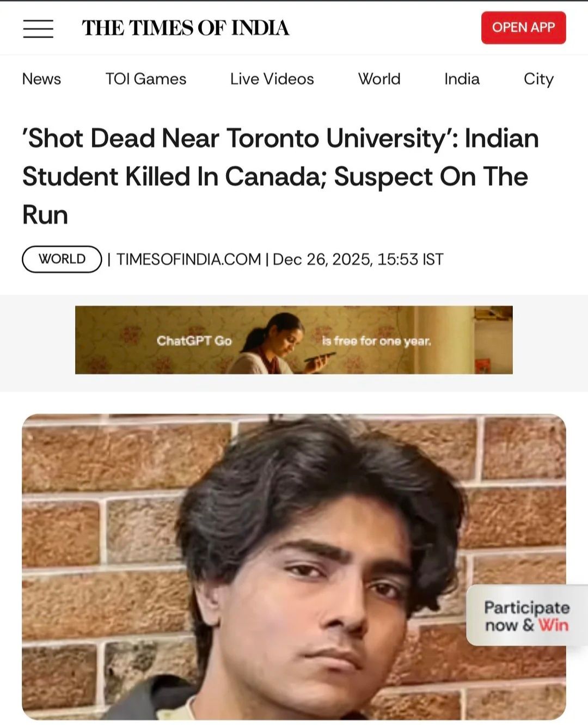Open the ChatGPT Go banner advertisement

pyautogui.click(x=294, y=340)
